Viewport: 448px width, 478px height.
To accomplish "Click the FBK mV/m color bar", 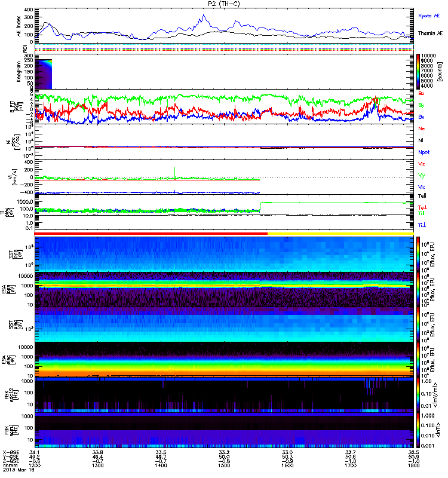I will click(x=418, y=395).
